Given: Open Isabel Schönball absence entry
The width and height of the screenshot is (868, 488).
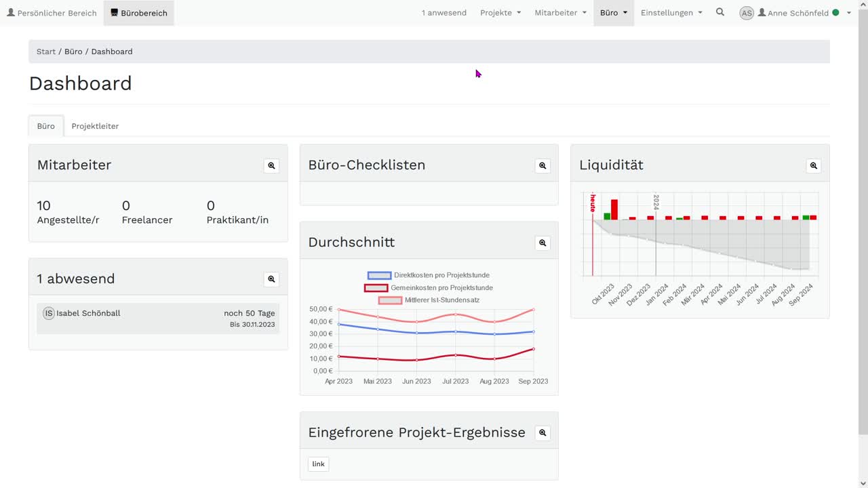Looking at the screenshot, I should [158, 319].
